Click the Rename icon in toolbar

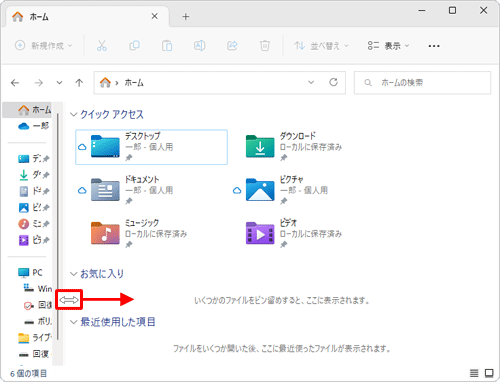[199, 45]
